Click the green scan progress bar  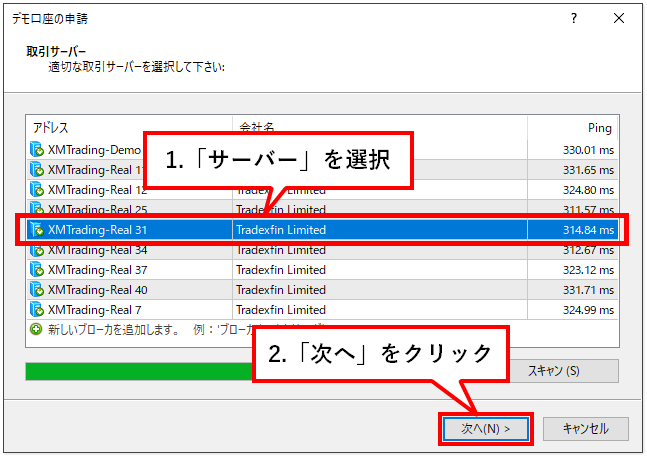[x=139, y=371]
